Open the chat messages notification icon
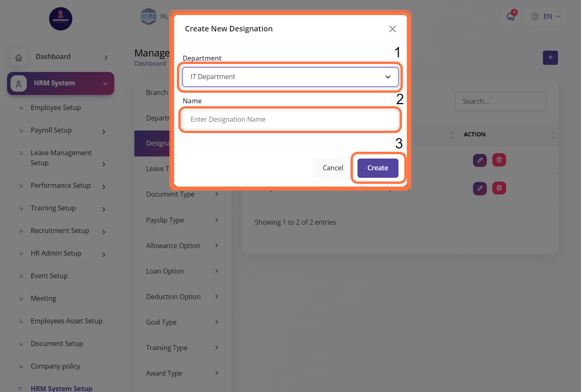Image resolution: width=581 pixels, height=392 pixels. (510, 17)
